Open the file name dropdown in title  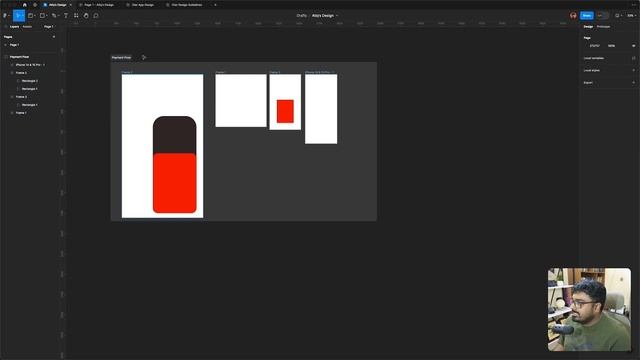click(x=337, y=16)
